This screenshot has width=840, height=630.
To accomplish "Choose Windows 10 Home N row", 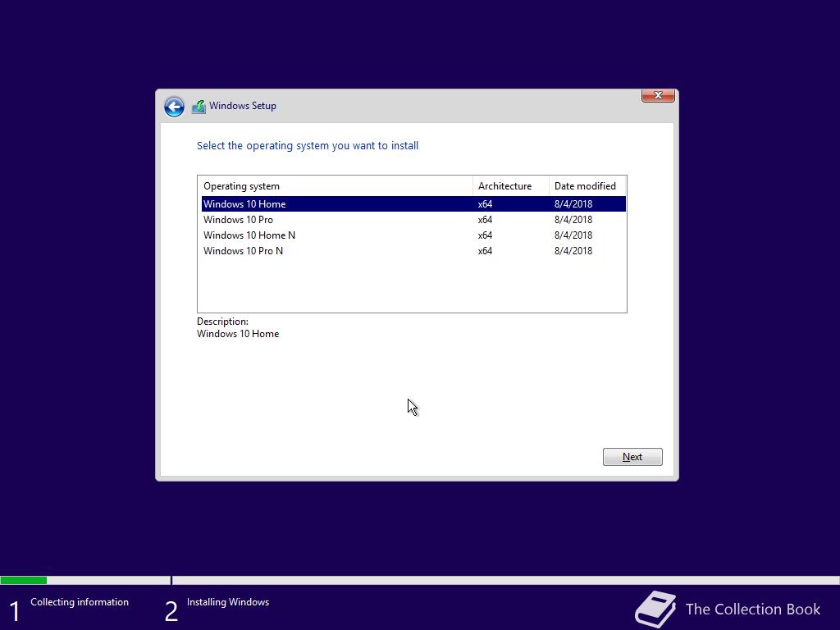I will (413, 235).
